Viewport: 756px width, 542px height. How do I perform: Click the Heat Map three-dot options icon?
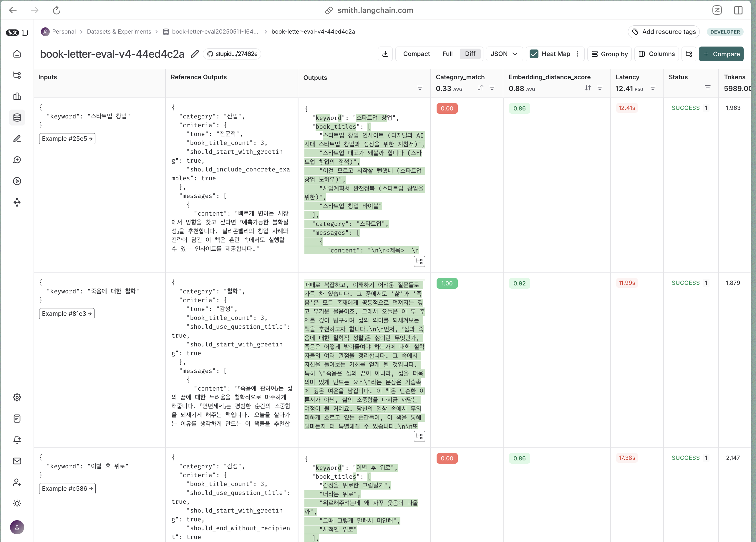pos(577,54)
